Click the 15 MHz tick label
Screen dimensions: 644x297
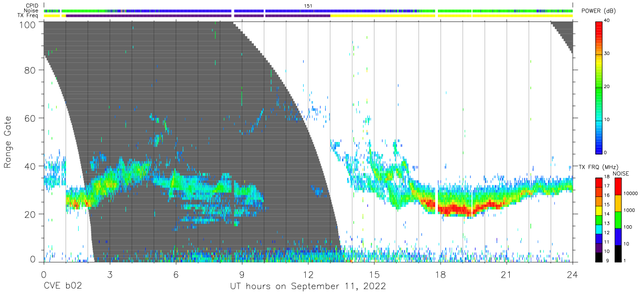(x=607, y=205)
